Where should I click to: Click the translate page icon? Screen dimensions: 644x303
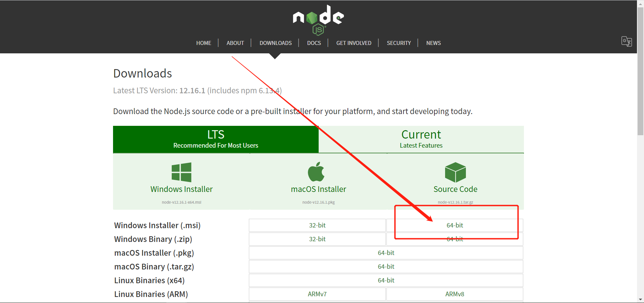tap(627, 41)
